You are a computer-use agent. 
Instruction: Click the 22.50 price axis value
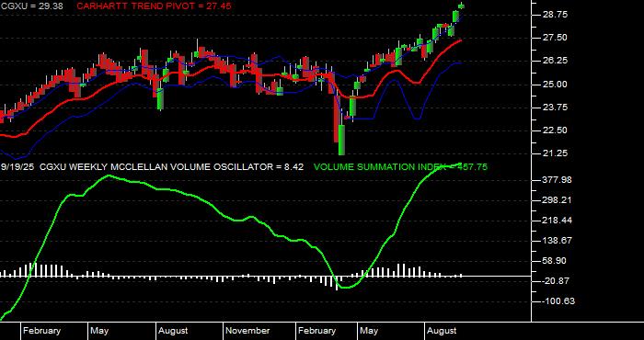[555, 130]
